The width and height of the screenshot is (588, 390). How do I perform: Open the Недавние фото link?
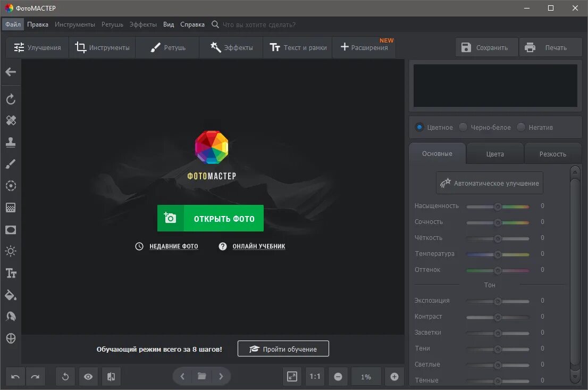pos(174,246)
